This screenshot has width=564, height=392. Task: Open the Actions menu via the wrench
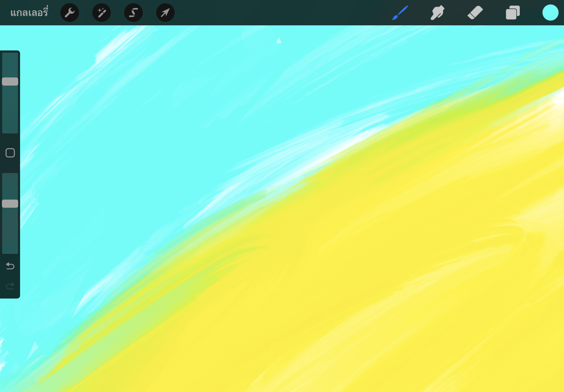click(70, 12)
